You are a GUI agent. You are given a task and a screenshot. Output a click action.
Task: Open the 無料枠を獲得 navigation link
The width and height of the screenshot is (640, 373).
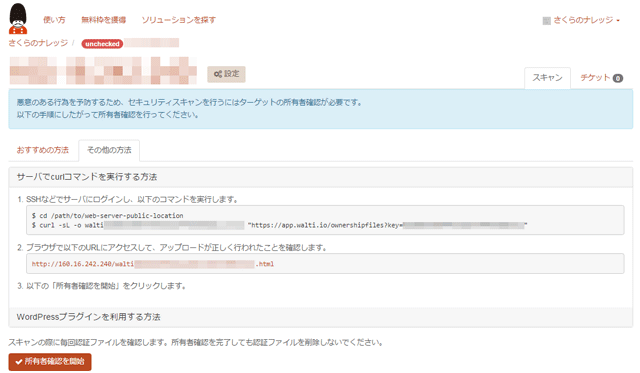(x=104, y=20)
